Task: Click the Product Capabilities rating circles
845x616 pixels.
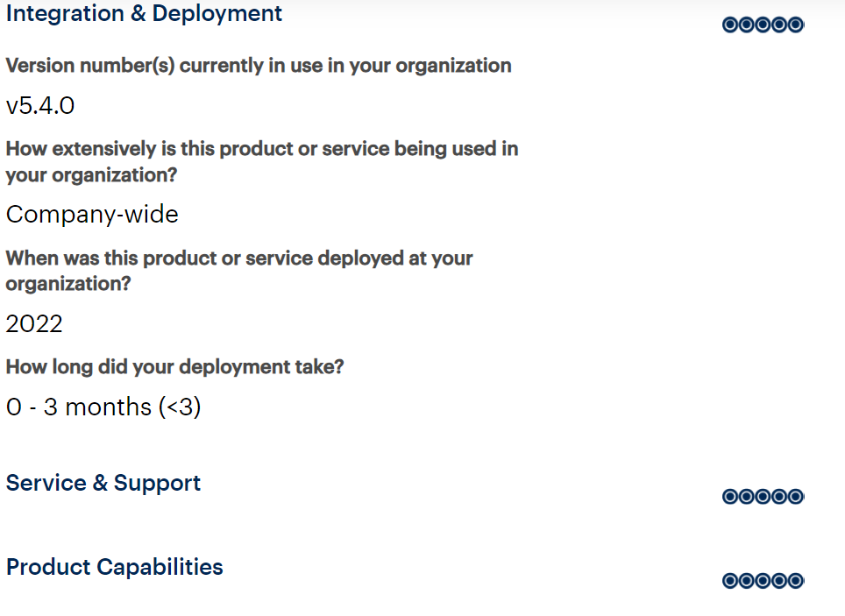Action: (x=763, y=580)
